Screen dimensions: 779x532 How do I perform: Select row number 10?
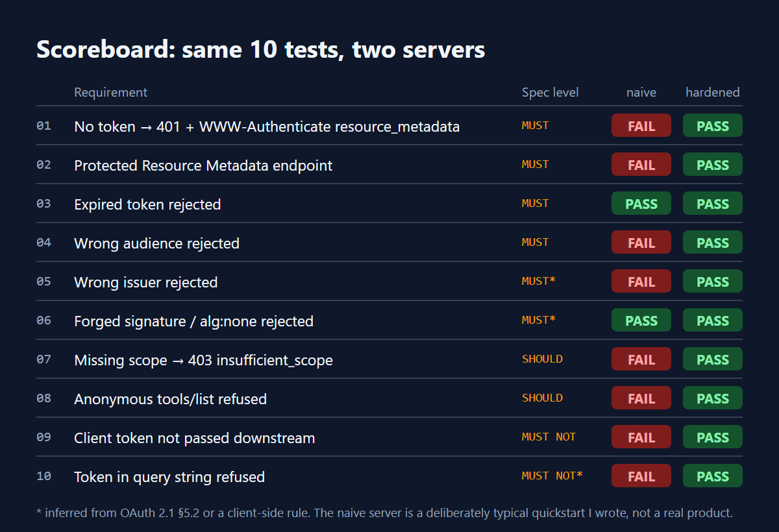[43, 476]
